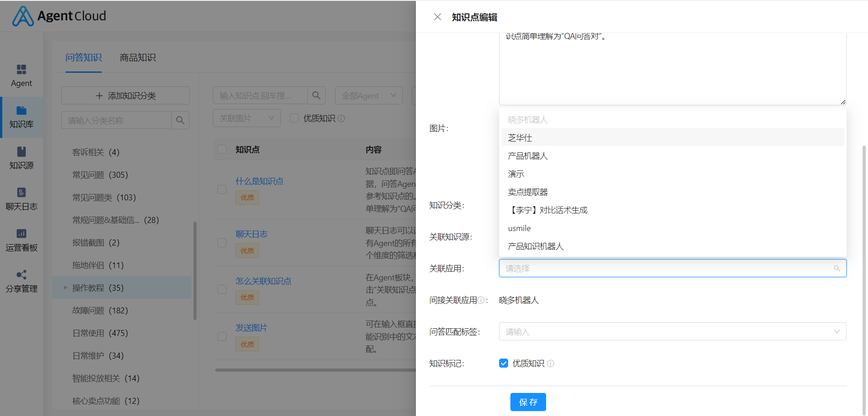Viewport: 868px width, 416px height.
Task: Select 芝华仕 from the dropdown list
Action: [673, 137]
